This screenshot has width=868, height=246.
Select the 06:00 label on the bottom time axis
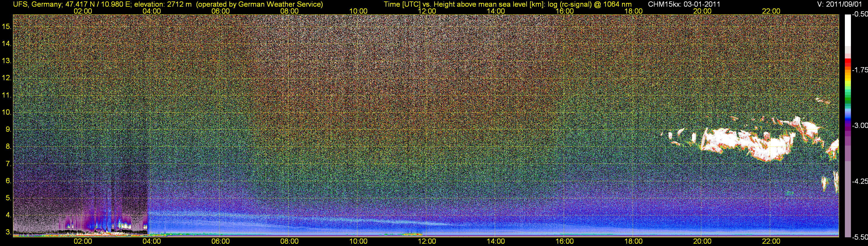pos(220,241)
